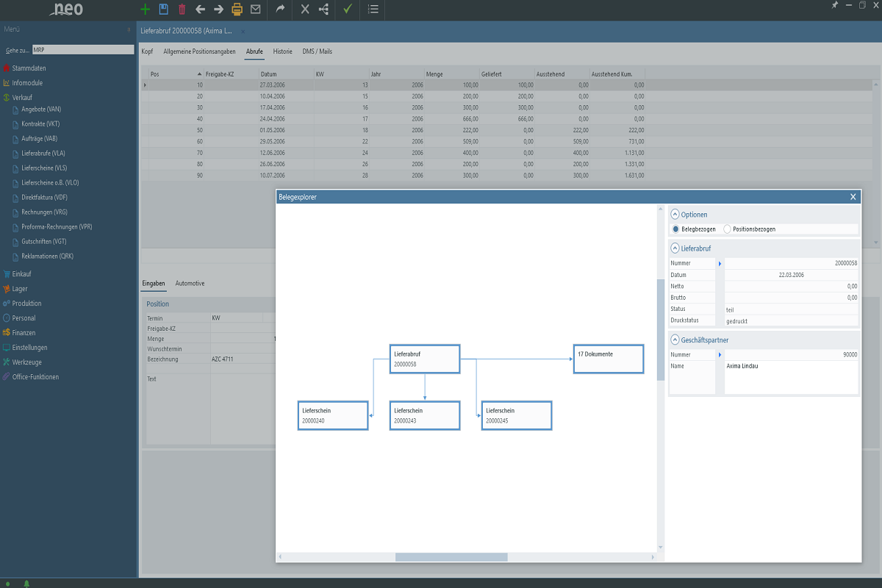The height and width of the screenshot is (588, 882).
Task: Open the Automotive tab
Action: (x=190, y=283)
